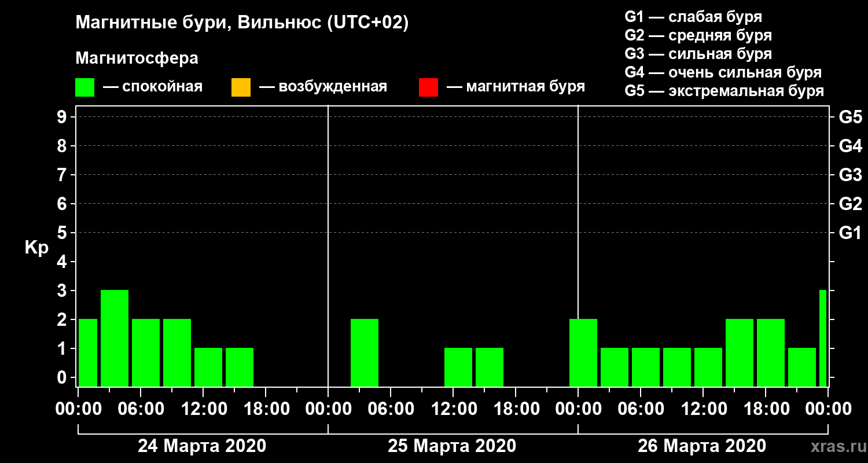Click the '06:00' label under 24 March
The width and height of the screenshot is (868, 463).
point(141,409)
